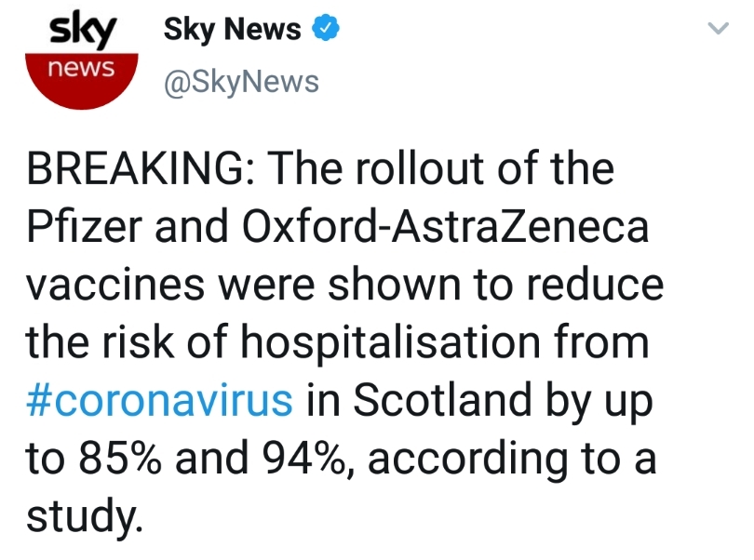This screenshot has width=754, height=560.
Task: Click the red 'news' part of the logo
Action: click(x=82, y=81)
